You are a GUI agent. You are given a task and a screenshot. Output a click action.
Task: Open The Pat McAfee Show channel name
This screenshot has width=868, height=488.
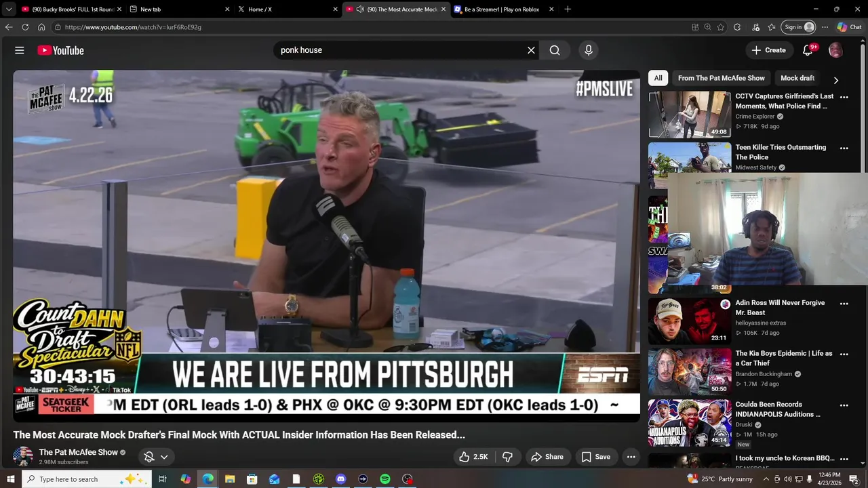[x=79, y=452]
